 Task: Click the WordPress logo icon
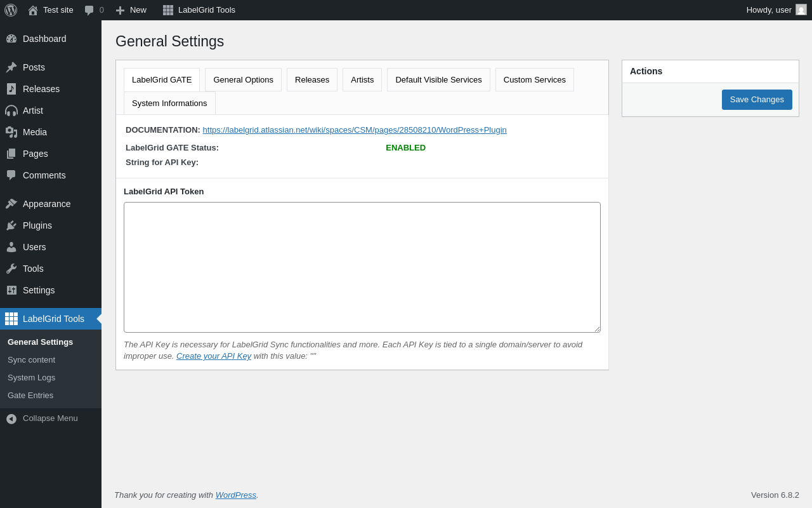pyautogui.click(x=11, y=10)
